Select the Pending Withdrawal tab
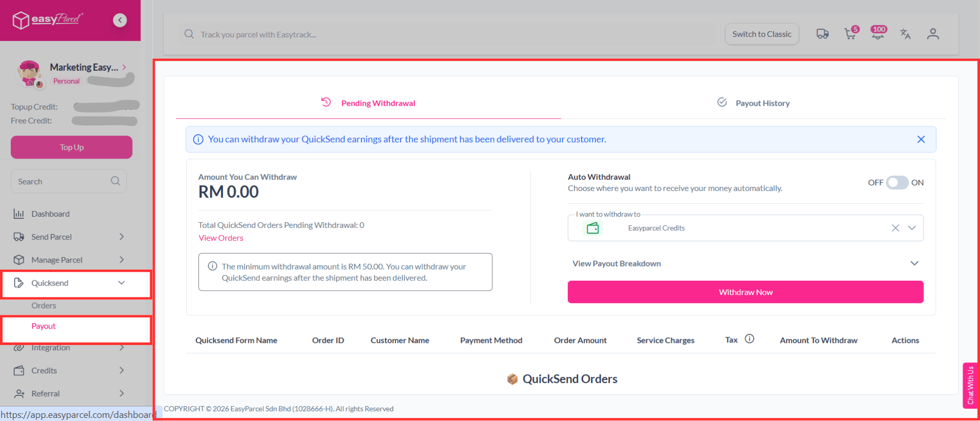Screen dimensions: 980x421 coord(368,103)
